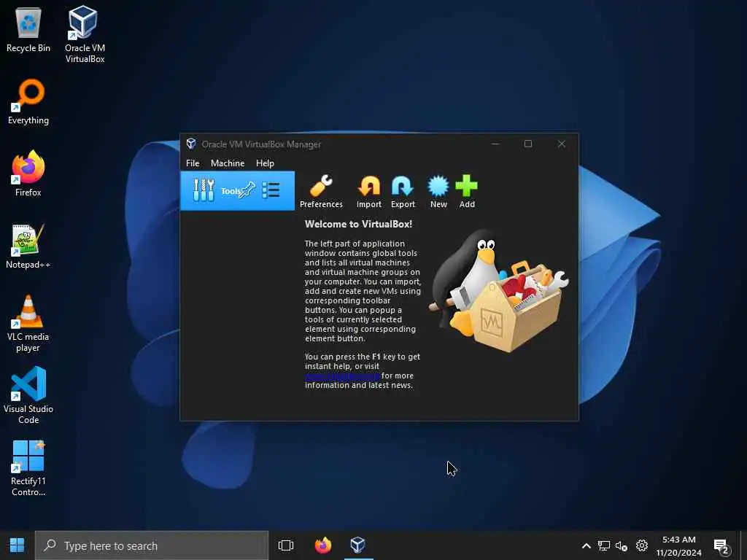
Task: Maximize the VirtualBox Manager window
Action: click(528, 144)
